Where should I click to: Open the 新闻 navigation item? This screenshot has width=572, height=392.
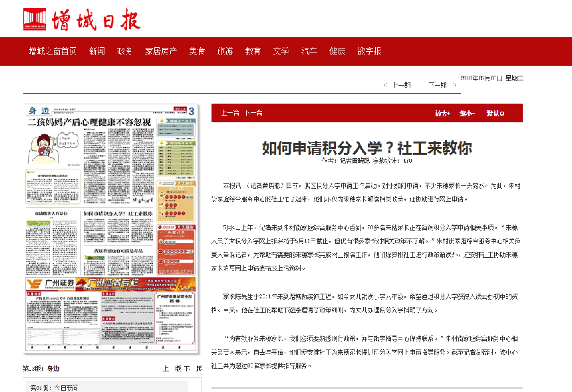tap(97, 51)
